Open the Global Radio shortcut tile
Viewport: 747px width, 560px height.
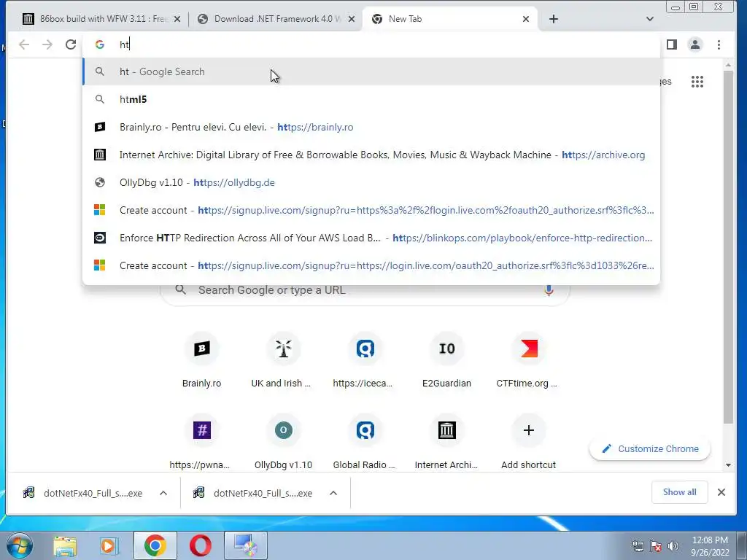(365, 443)
